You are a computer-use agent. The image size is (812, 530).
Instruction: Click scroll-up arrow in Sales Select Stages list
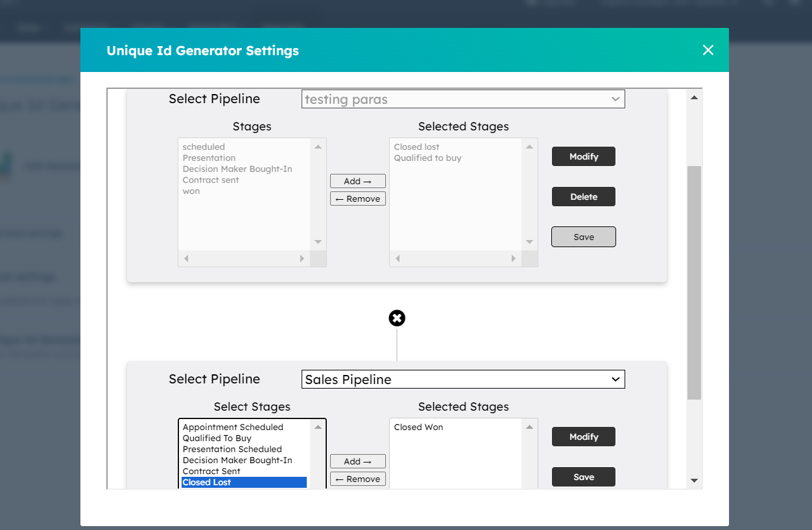pyautogui.click(x=318, y=427)
